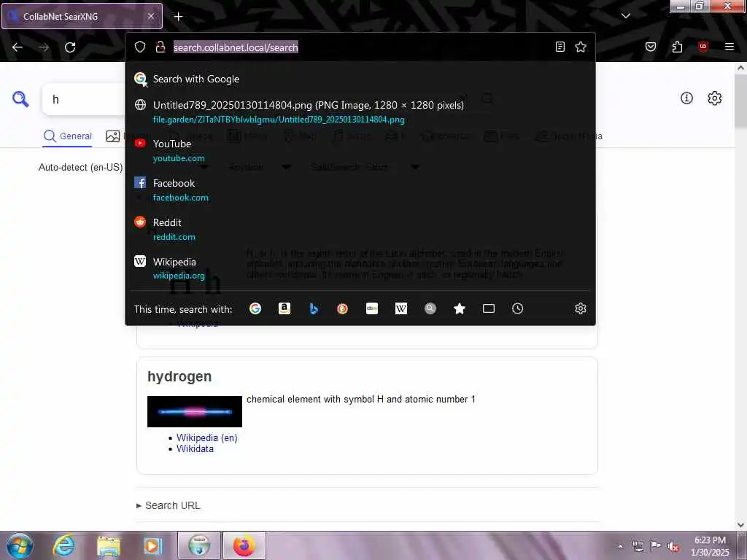Image resolution: width=747 pixels, height=560 pixels.
Task: Close the CollabNet SearXNG tab
Action: coord(150,16)
